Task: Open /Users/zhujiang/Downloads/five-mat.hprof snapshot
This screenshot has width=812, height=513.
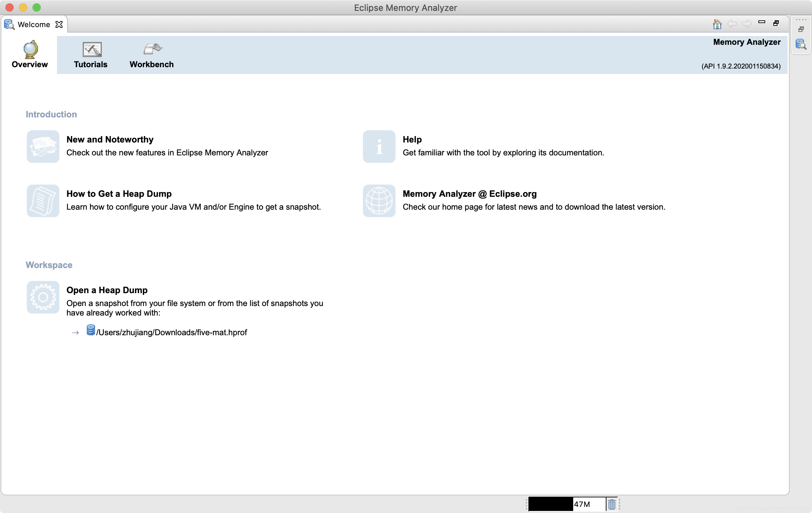Action: [x=172, y=332]
